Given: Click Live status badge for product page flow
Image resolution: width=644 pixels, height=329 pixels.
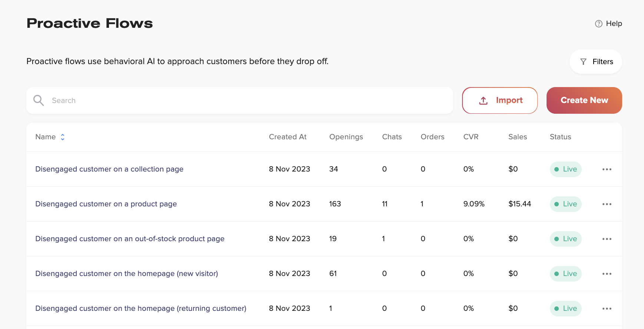Looking at the screenshot, I should coord(565,204).
